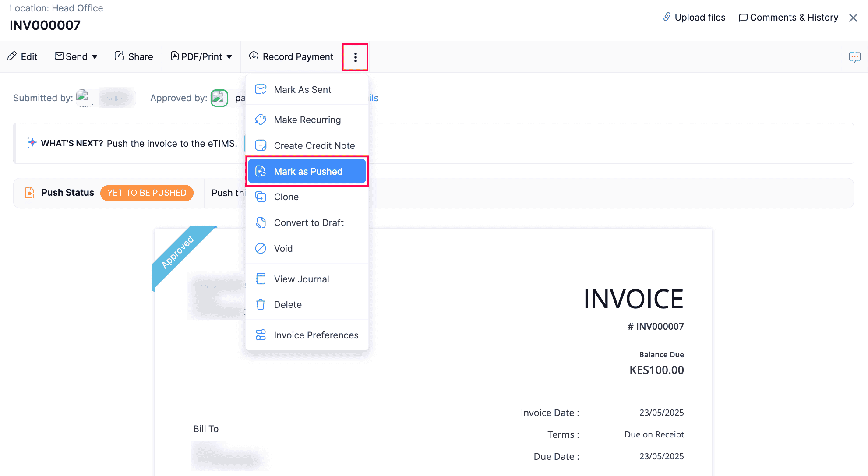Click Mark as Pushed option
Image resolution: width=868 pixels, height=476 pixels.
(x=307, y=172)
